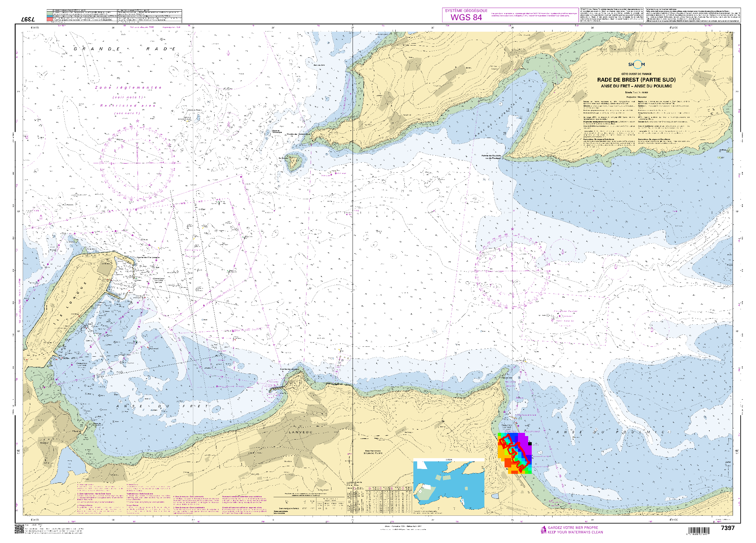The image size is (756, 543).
Task: Click the second compass rose near Anse du Poulmic
Action: (x=512, y=271)
